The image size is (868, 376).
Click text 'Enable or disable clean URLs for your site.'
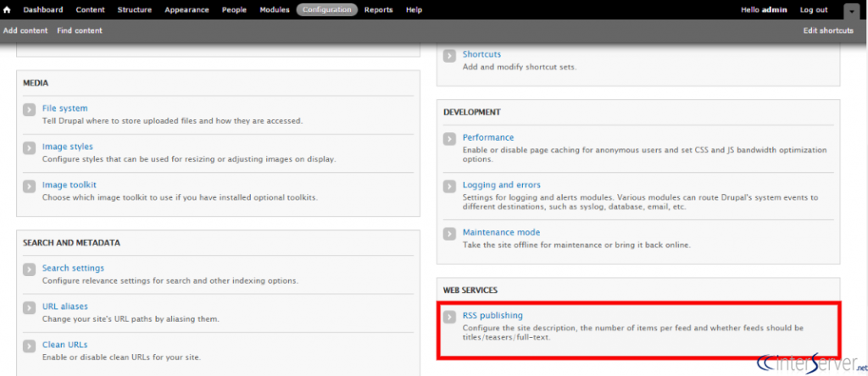121,357
